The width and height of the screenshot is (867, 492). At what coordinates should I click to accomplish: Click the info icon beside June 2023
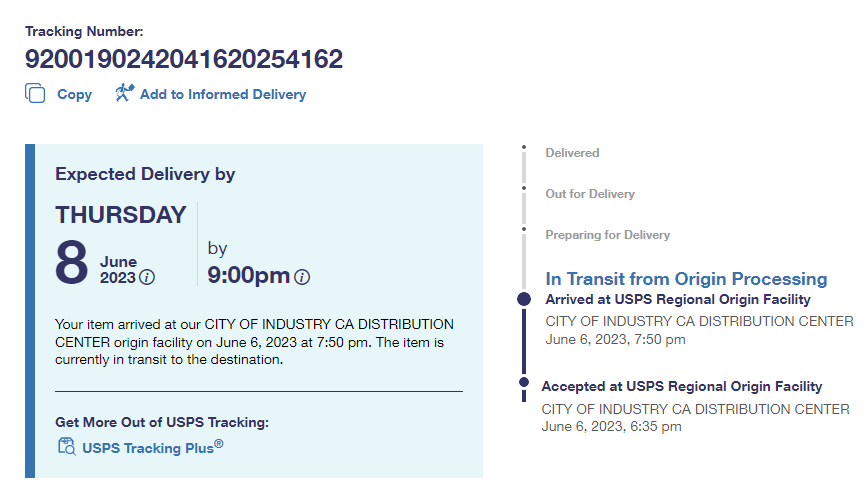tap(148, 277)
